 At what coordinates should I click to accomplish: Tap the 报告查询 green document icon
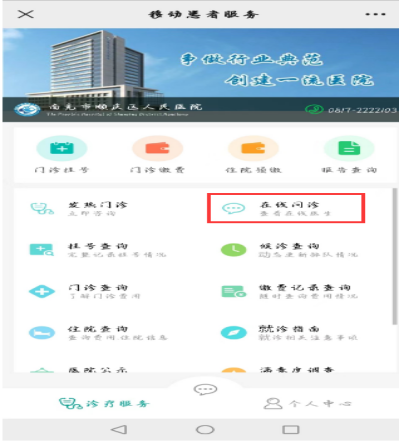pos(349,148)
